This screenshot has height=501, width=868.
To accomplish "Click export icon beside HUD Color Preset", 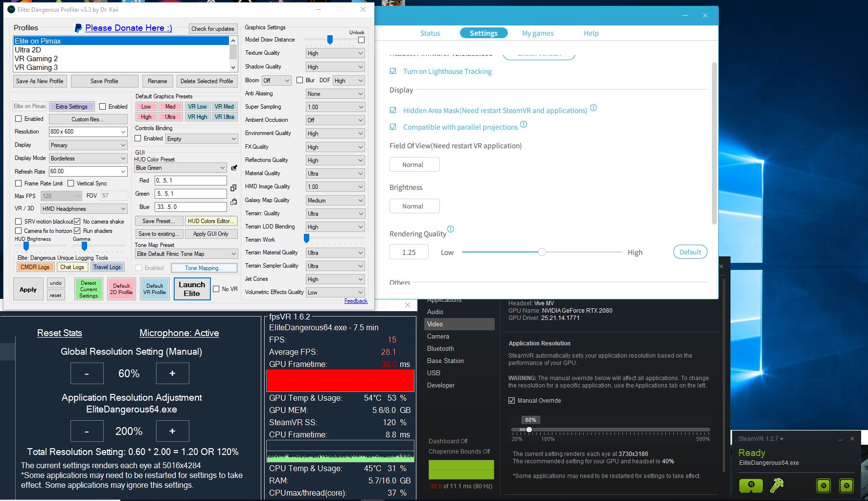I will point(234,168).
